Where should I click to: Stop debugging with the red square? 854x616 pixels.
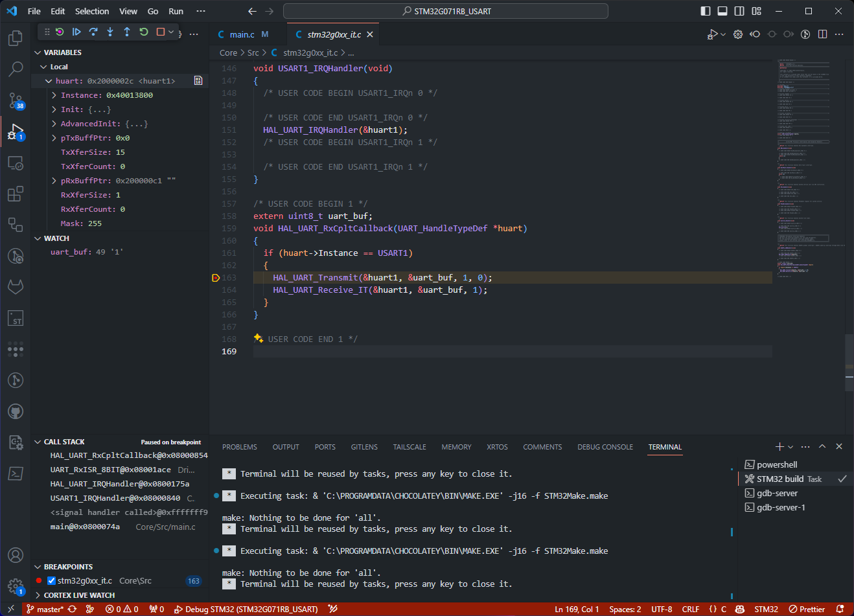159,32
